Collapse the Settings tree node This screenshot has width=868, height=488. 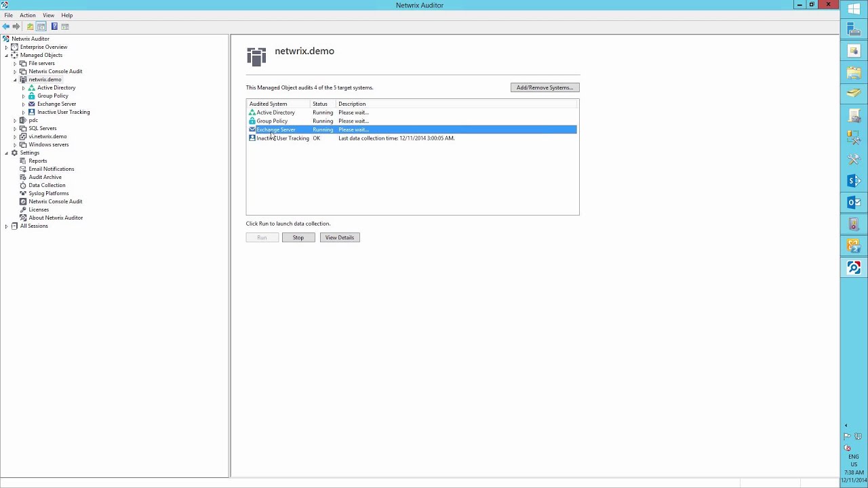point(6,152)
